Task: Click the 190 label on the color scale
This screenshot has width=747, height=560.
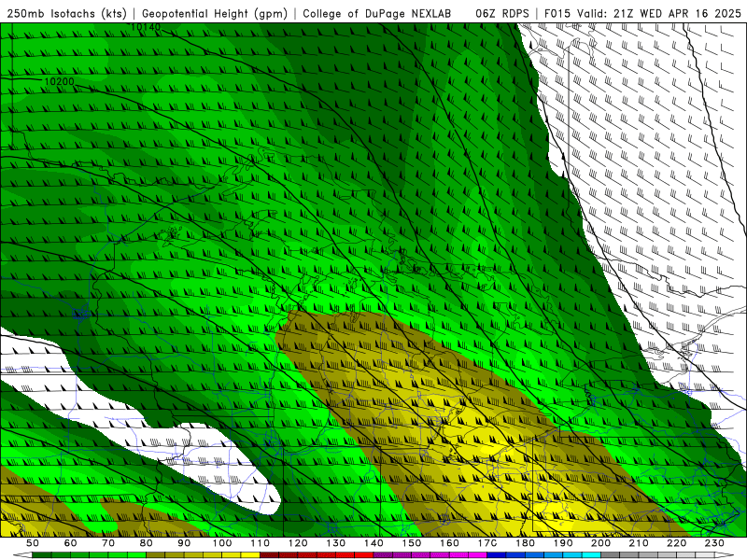Action: point(563,543)
